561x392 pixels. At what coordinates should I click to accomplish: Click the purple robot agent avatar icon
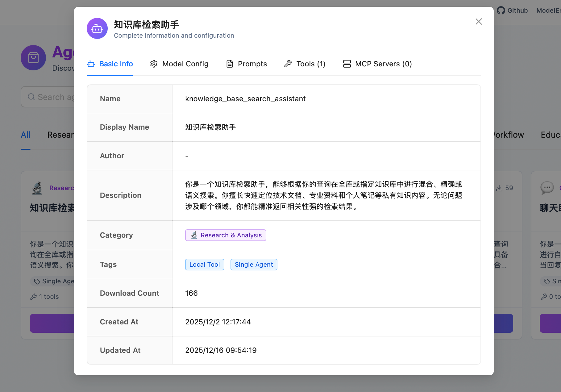(x=97, y=28)
